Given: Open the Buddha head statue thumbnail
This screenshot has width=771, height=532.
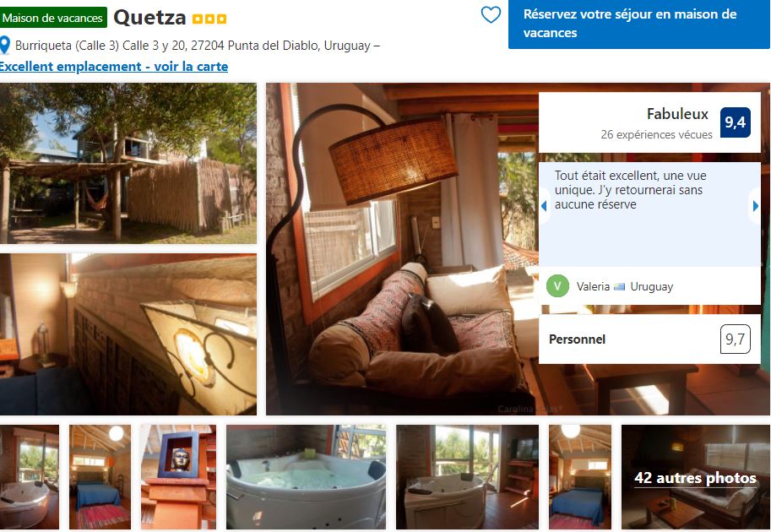Looking at the screenshot, I should (178, 477).
